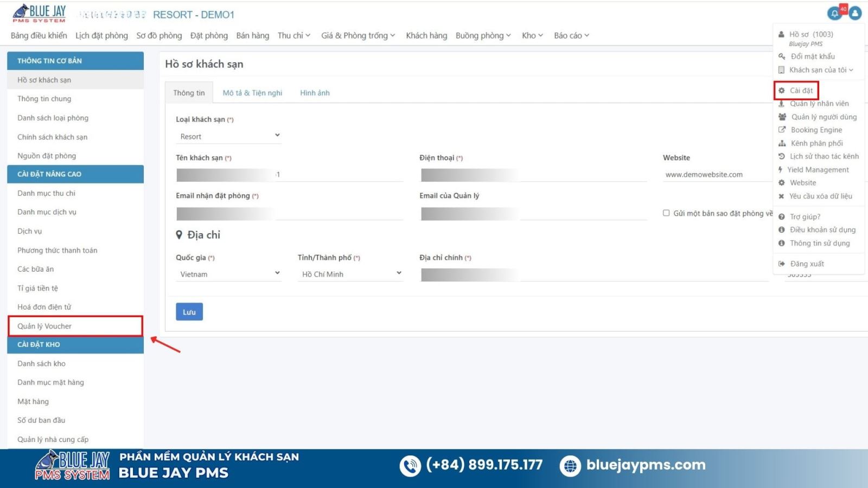
Task: Click the Website input field
Action: [x=716, y=175]
